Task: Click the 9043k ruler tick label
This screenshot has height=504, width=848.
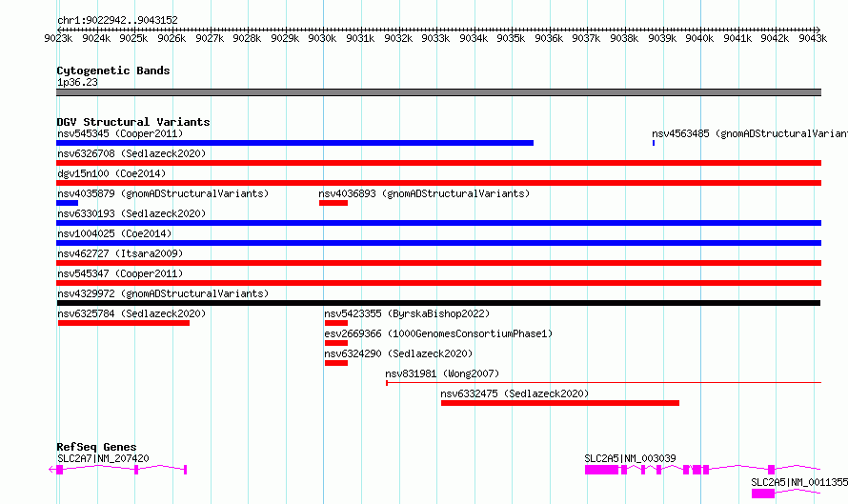Action: [x=813, y=38]
